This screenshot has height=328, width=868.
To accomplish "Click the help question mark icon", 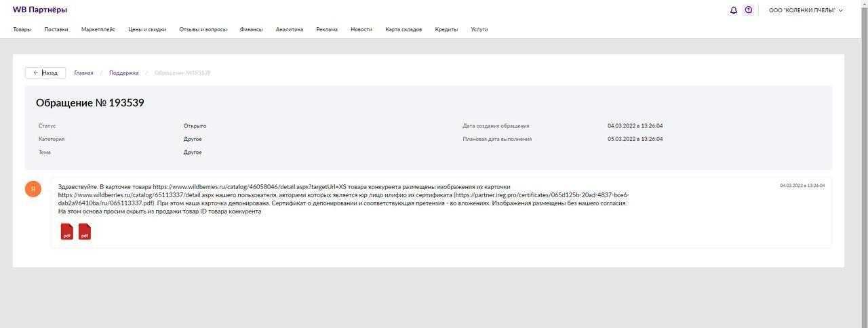I will click(x=748, y=10).
